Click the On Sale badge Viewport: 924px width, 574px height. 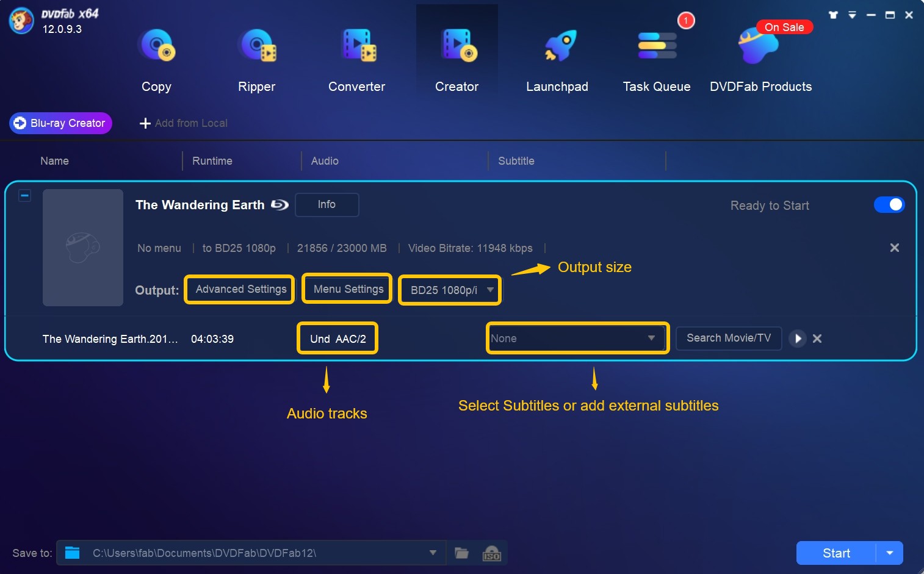(784, 27)
